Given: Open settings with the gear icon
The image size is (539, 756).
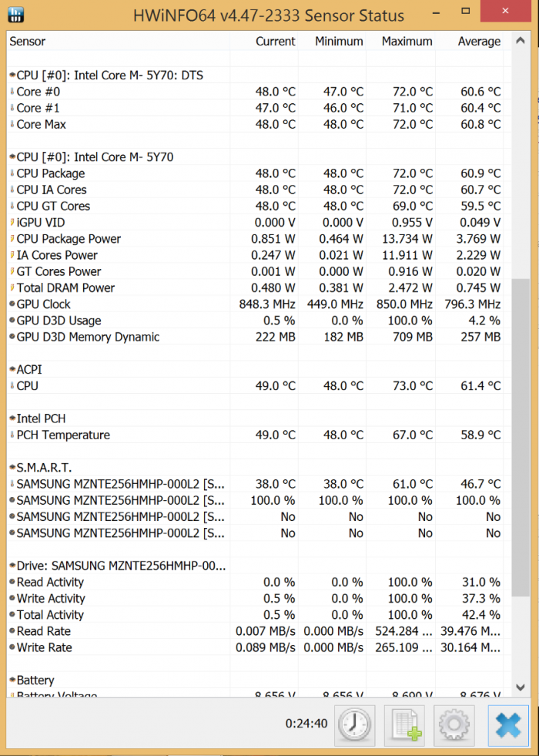Looking at the screenshot, I should [454, 724].
